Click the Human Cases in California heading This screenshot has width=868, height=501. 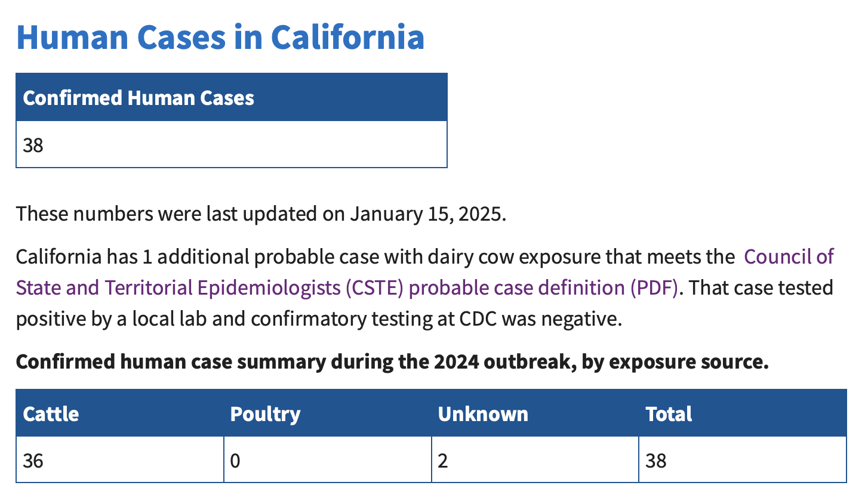point(220,37)
